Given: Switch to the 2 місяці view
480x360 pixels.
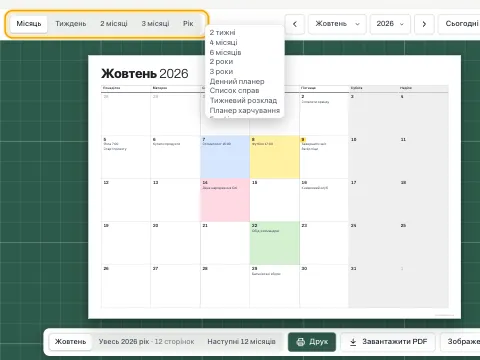Looking at the screenshot, I should [x=114, y=24].
